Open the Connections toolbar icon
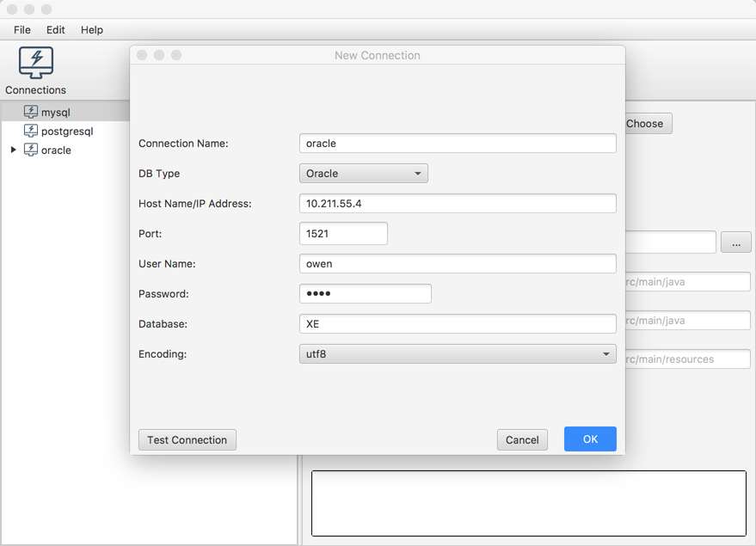The image size is (756, 546). pos(35,63)
